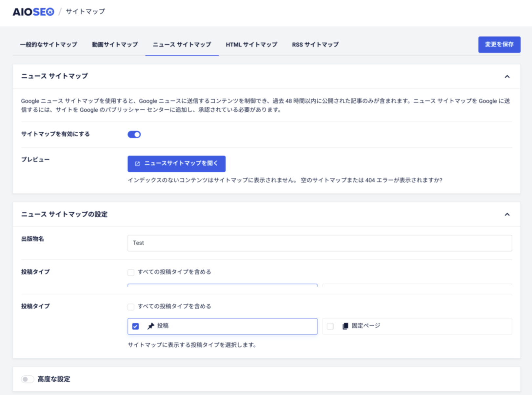Click the AIOSEO logo
532x395 pixels.
click(33, 12)
